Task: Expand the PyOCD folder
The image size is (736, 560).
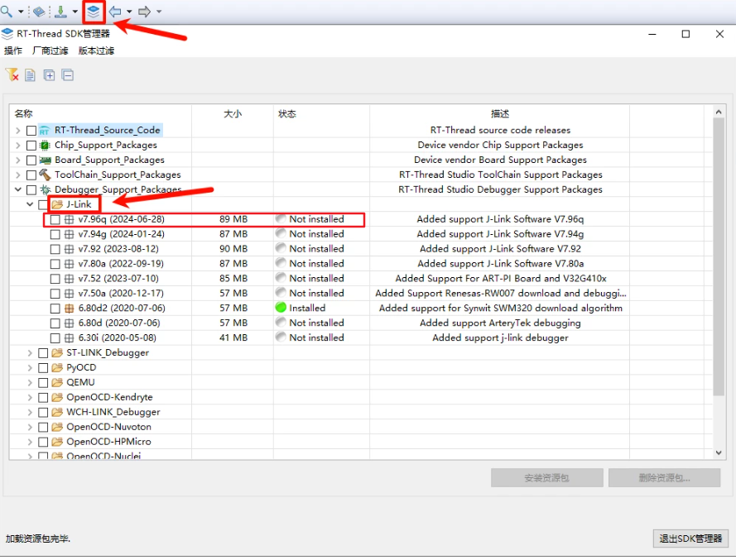Action: (x=30, y=368)
